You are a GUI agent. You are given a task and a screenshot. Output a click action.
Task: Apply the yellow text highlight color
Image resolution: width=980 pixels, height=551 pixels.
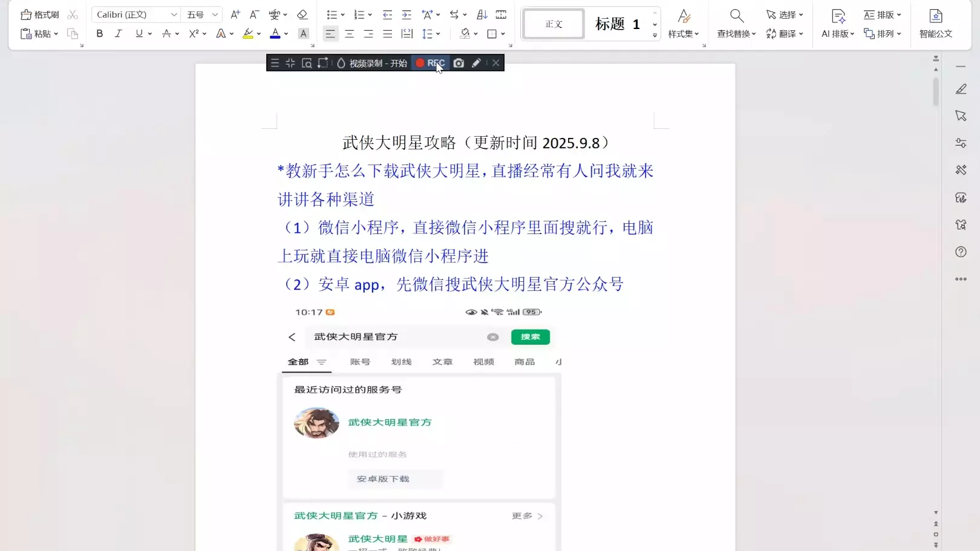(x=248, y=34)
